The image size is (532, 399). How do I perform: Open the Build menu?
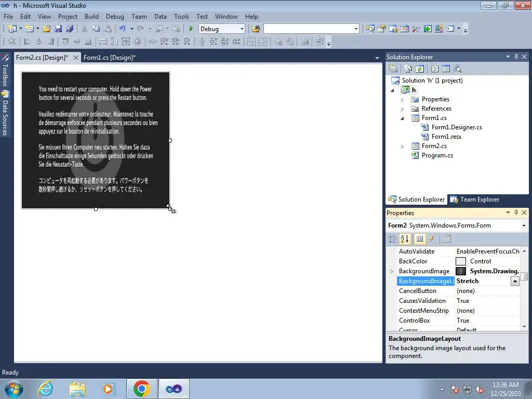[x=91, y=16]
